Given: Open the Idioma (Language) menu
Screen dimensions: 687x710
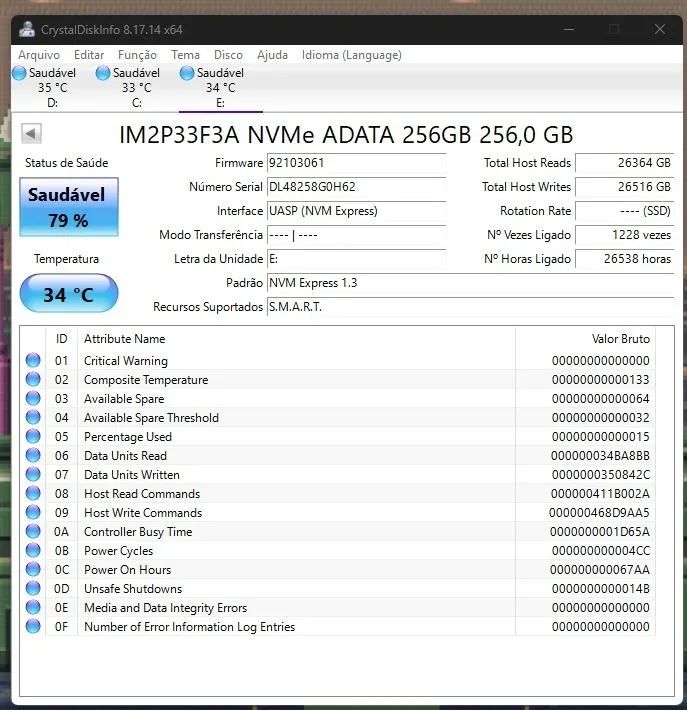Looking at the screenshot, I should click(x=351, y=55).
